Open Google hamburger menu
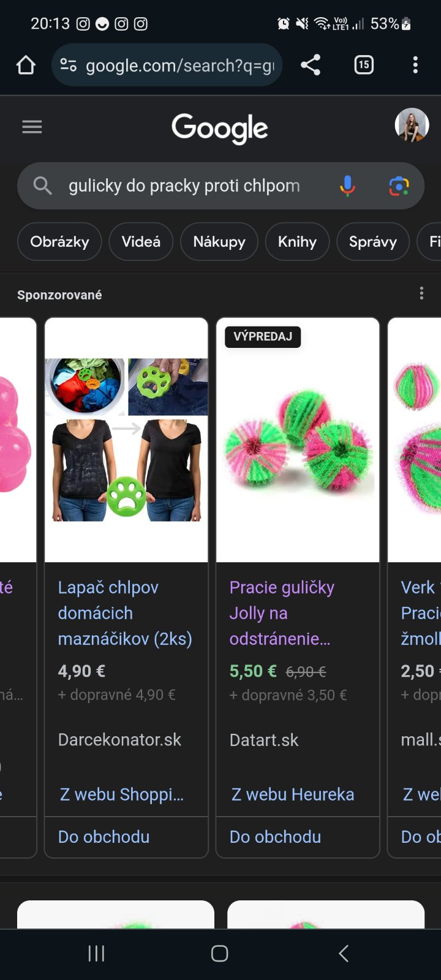 tap(32, 127)
